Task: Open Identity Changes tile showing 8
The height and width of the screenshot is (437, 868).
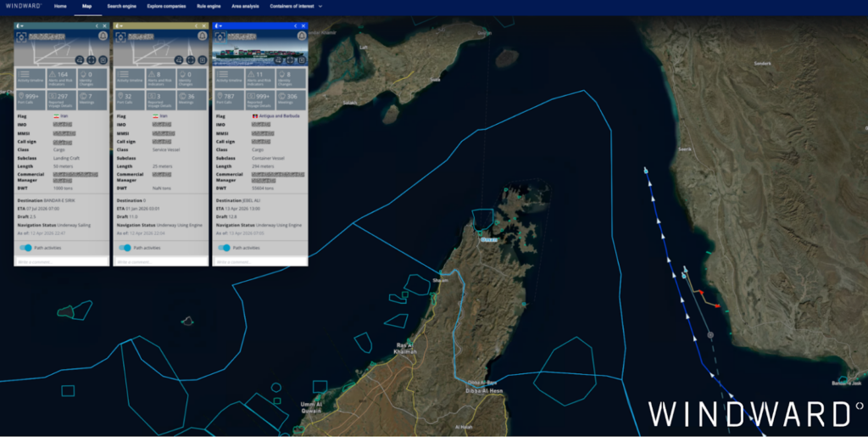Action: pos(292,78)
